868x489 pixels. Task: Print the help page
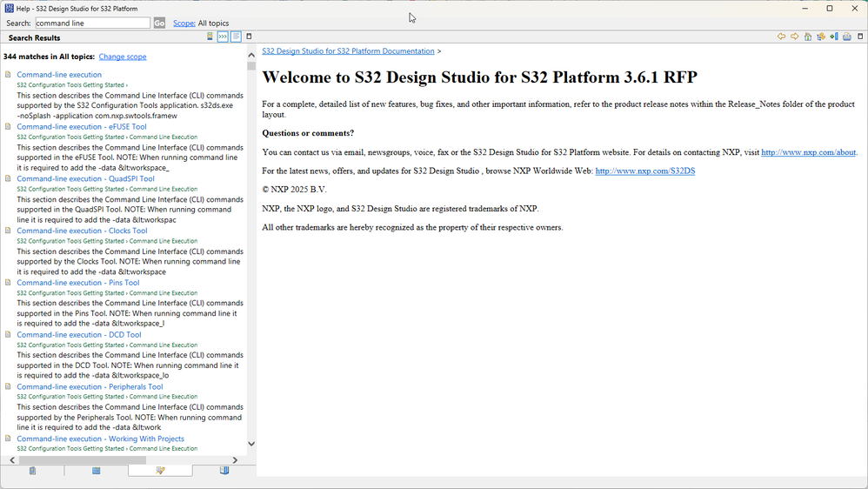click(x=847, y=37)
